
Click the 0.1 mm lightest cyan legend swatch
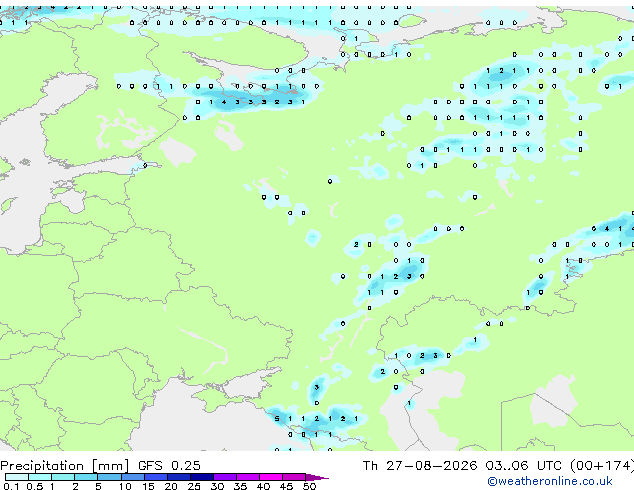click(17, 477)
